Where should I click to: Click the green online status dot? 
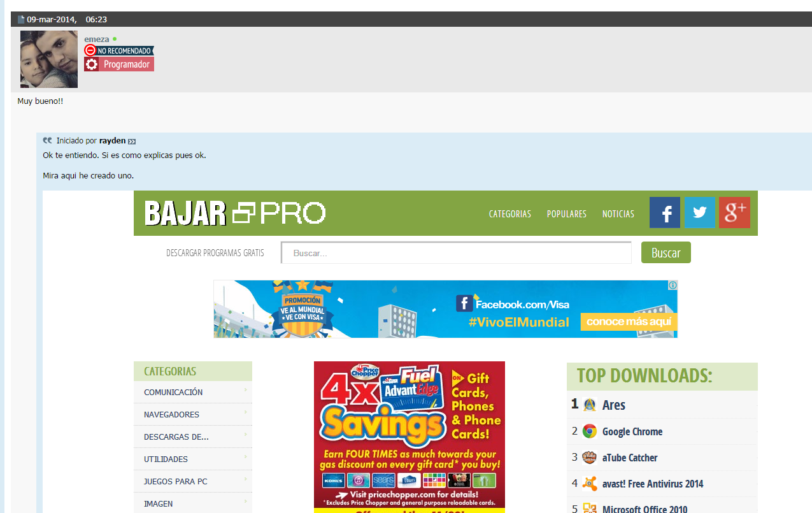pyautogui.click(x=115, y=39)
